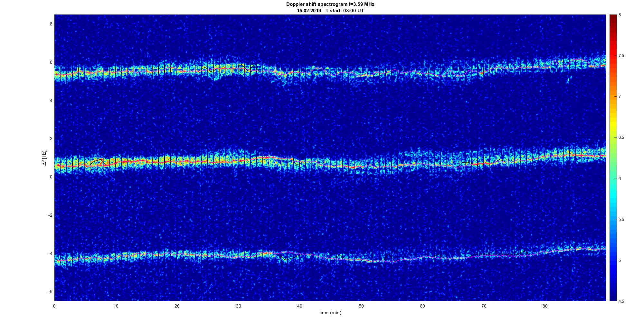Screen dimensions: 644x323
Task: Click the x-axis tick label 60
Action: (422, 306)
